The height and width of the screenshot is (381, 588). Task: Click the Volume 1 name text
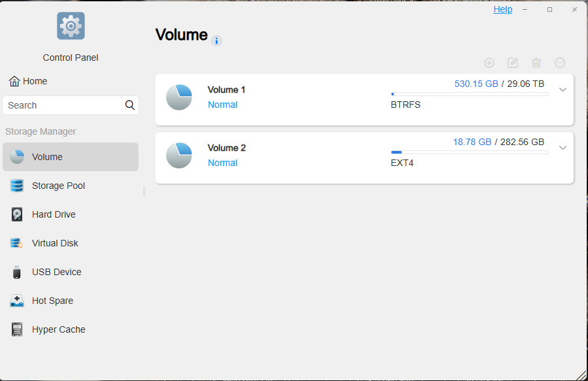226,90
